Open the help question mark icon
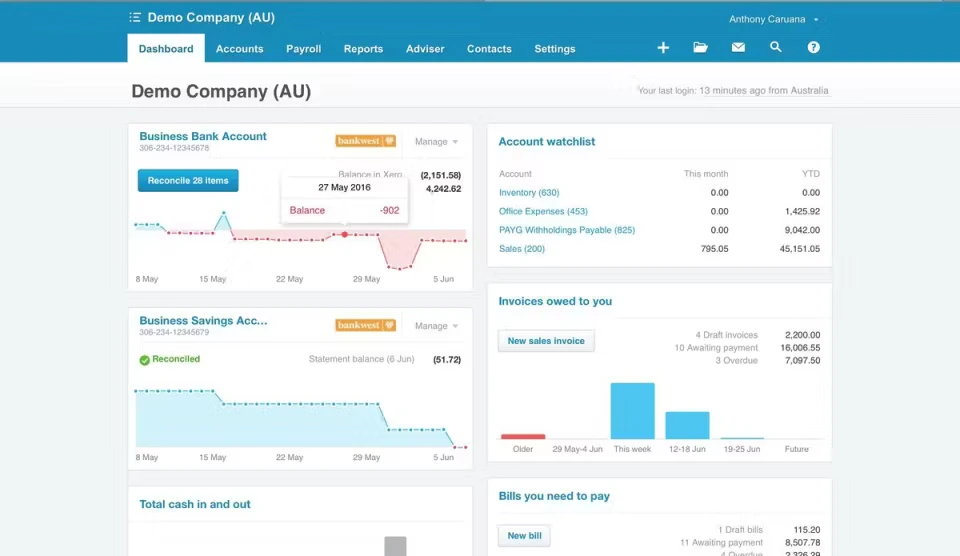The height and width of the screenshot is (556, 960). coord(813,48)
